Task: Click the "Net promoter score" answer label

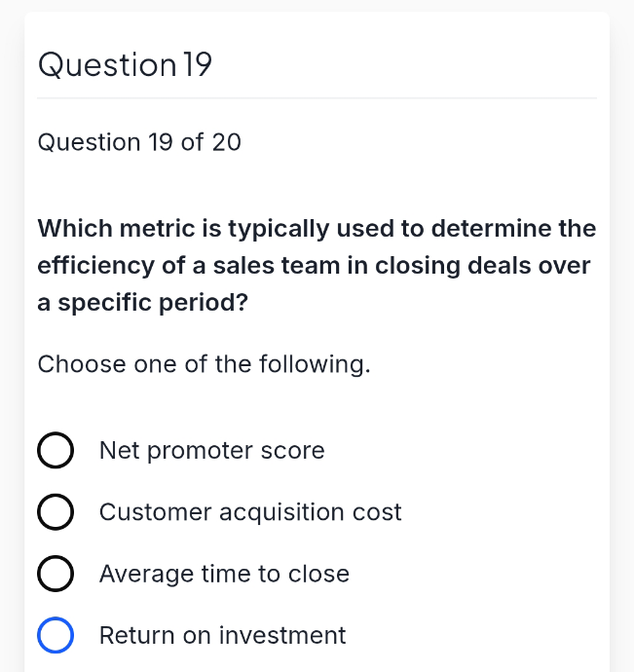Action: pos(211,450)
